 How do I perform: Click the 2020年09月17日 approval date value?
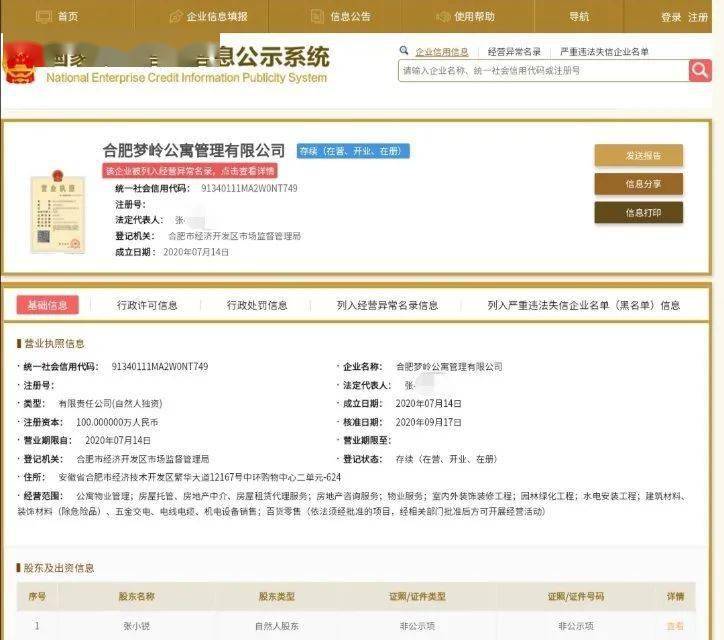point(428,422)
